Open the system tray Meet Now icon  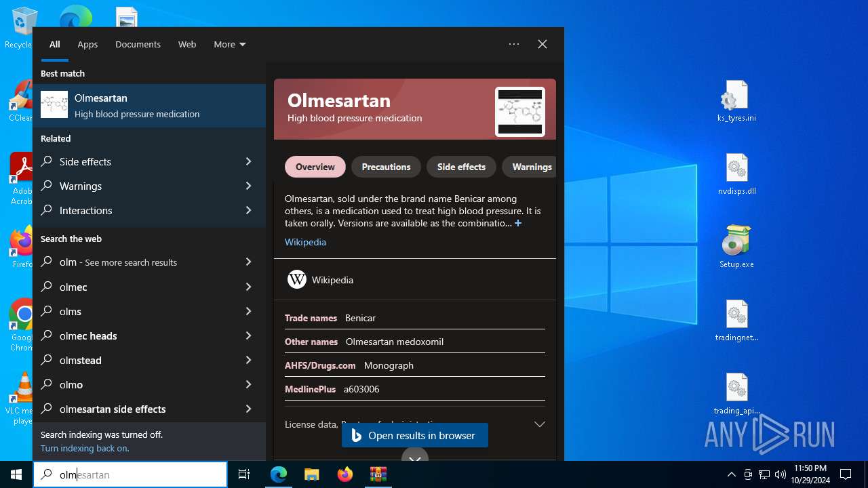[x=748, y=474]
